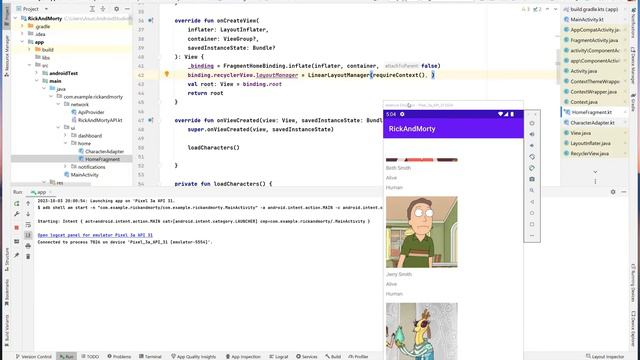Click Expand All in Project panel
This screenshot has width=640, height=360.
click(x=92, y=9)
